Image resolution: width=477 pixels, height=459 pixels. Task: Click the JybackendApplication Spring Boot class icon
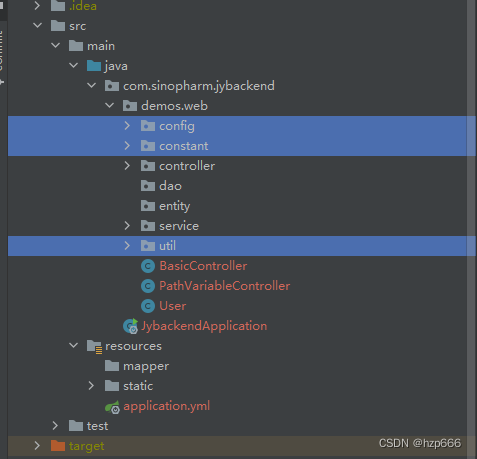tap(130, 326)
